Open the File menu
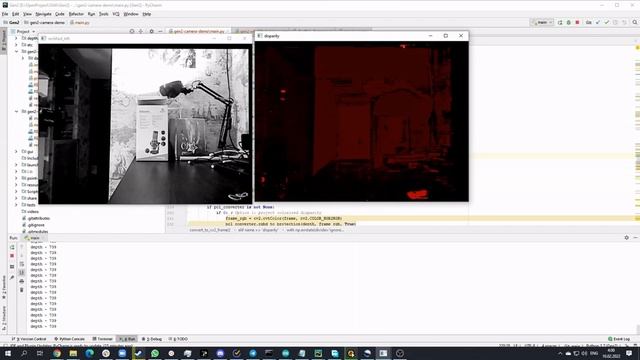Image resolution: width=640 pixels, height=360 pixels. (5, 14)
